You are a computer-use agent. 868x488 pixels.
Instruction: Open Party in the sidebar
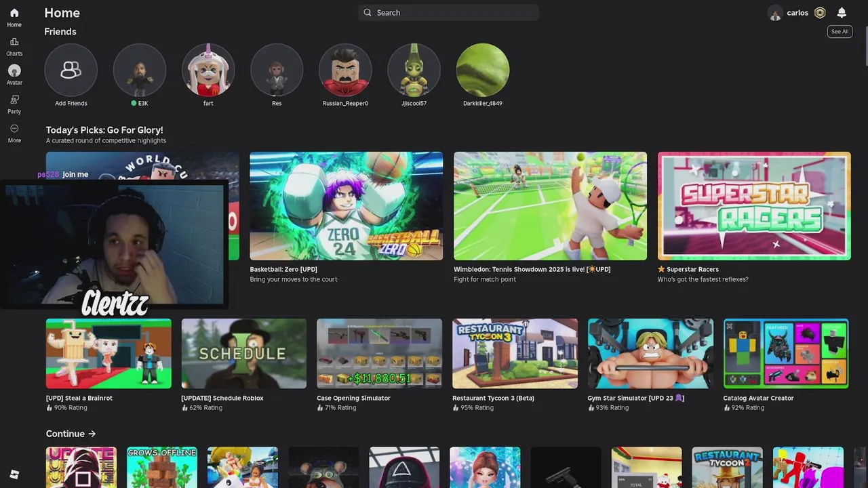14,100
